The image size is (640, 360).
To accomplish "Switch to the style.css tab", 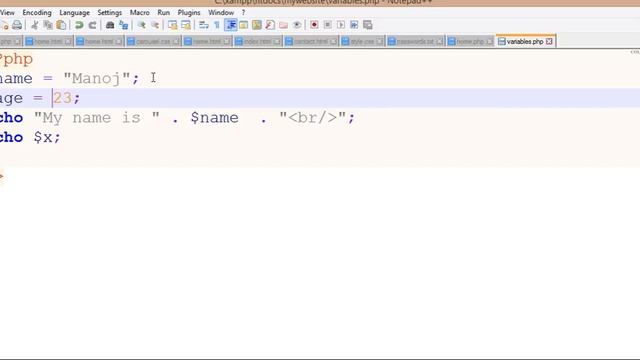I will [362, 42].
